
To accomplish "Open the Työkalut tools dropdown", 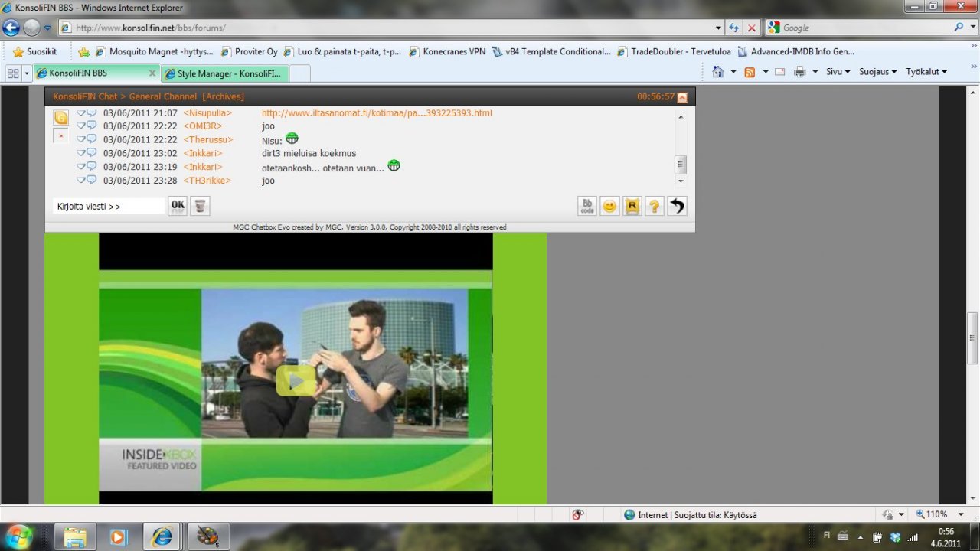I will (x=926, y=72).
